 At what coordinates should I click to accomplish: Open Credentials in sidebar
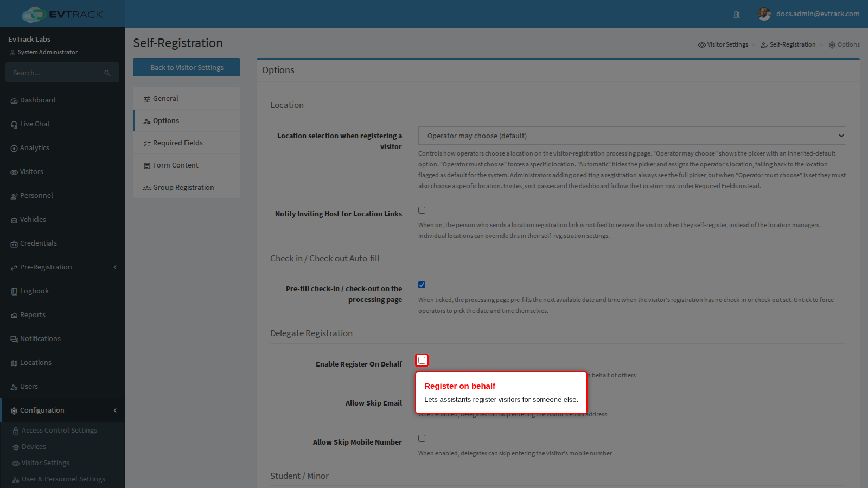(62, 243)
